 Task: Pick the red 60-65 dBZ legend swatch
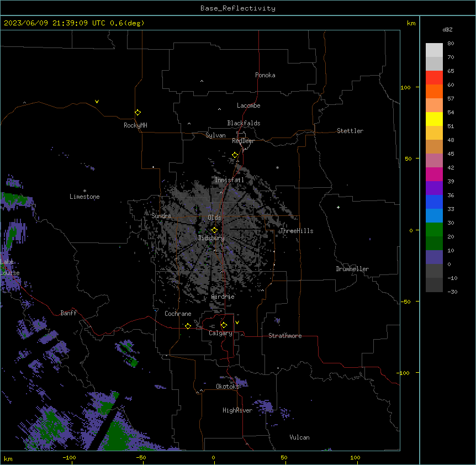tap(434, 78)
